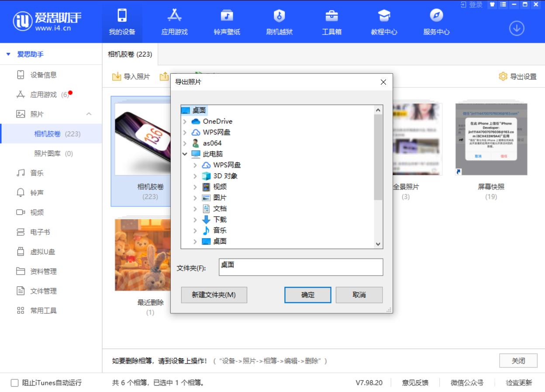This screenshot has height=392, width=545.
Task: Click the download arrow icon top right
Action: click(x=517, y=28)
